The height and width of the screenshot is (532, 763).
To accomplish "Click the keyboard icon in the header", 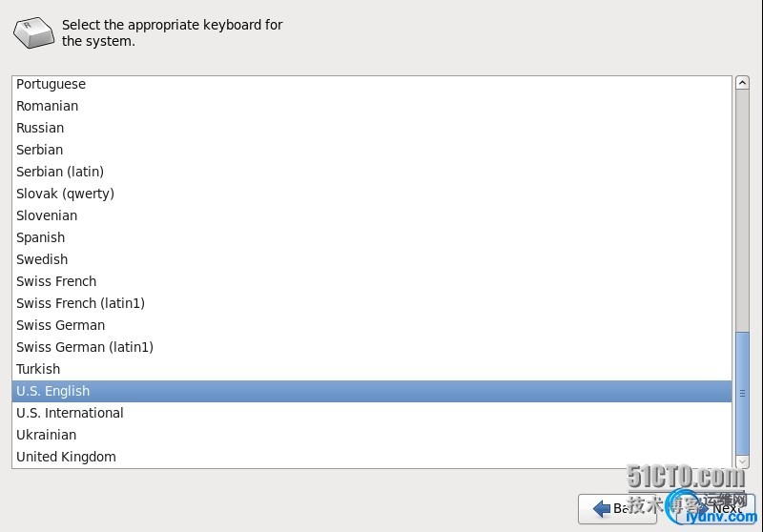I will click(33, 32).
